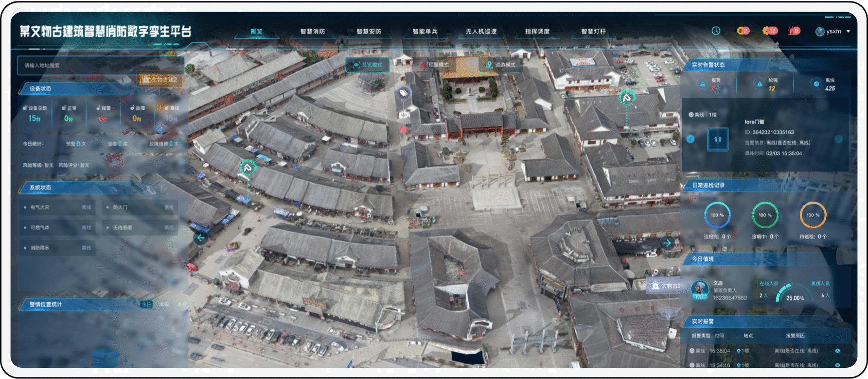868x379 pixels.
Task: Click the 电气火灾 system status item
Action: click(x=57, y=207)
